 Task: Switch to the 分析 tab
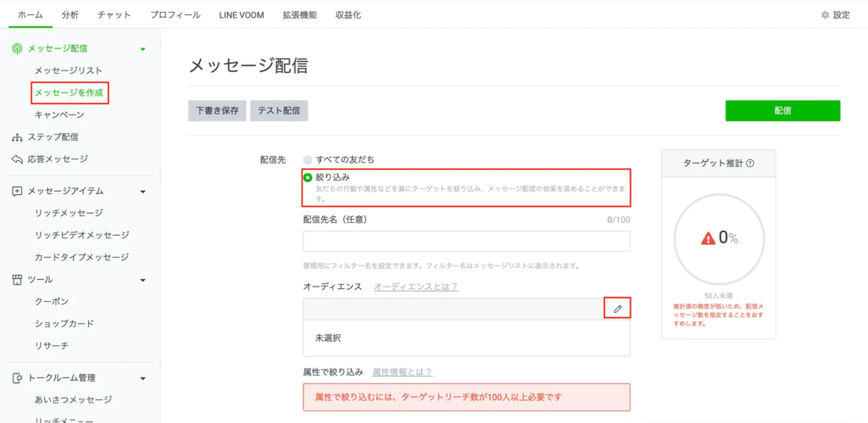(70, 15)
